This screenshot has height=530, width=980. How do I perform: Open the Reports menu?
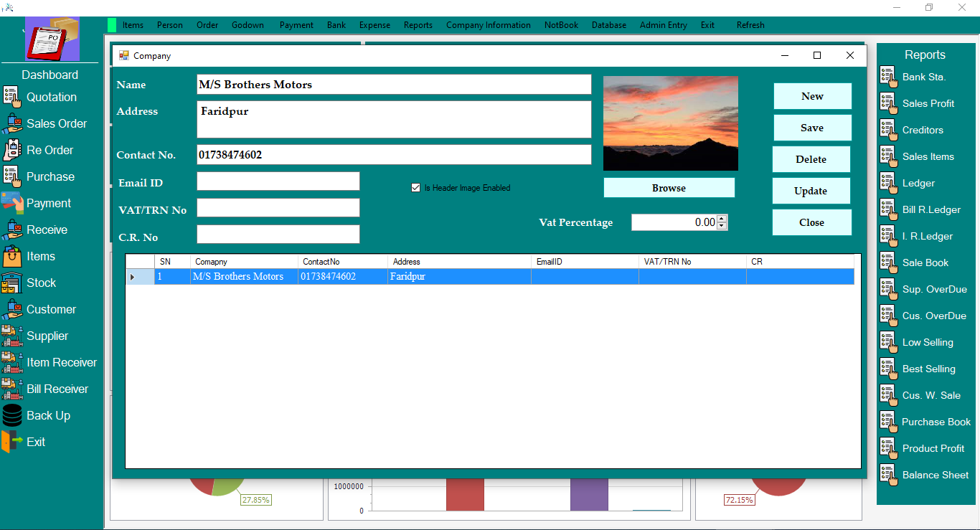(418, 24)
